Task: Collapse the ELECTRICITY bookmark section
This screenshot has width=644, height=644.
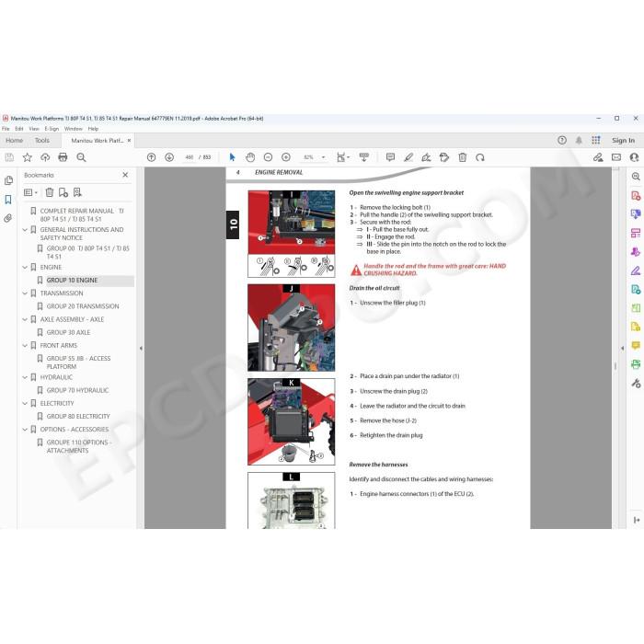Action: [25, 403]
